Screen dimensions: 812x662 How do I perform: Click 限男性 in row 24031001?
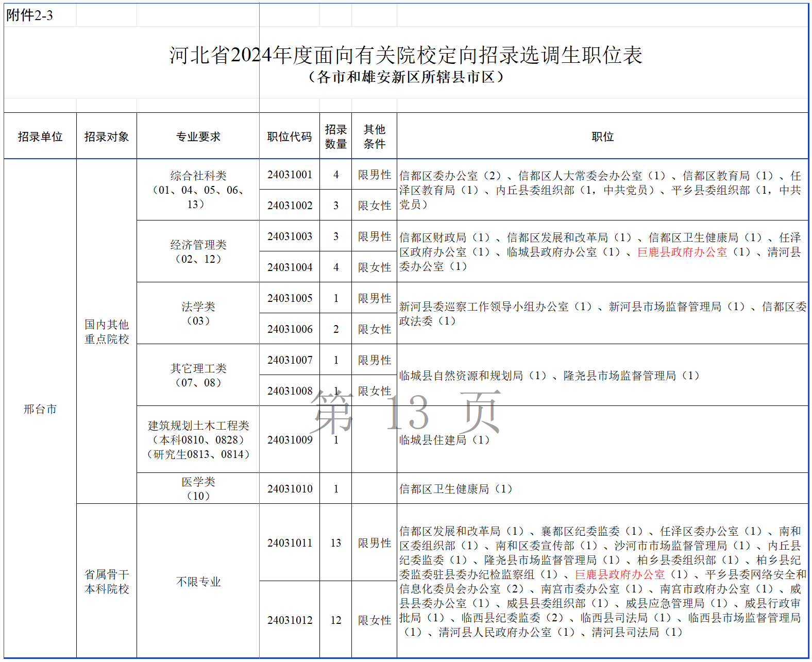click(x=375, y=175)
